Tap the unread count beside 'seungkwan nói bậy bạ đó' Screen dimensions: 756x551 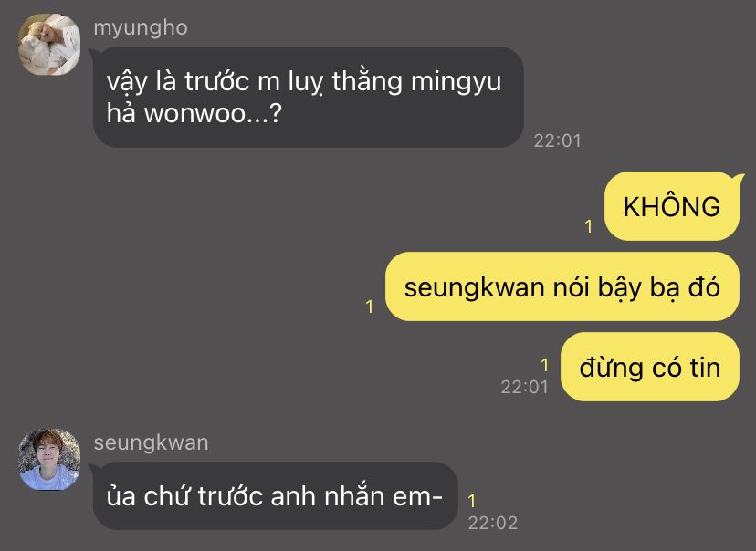click(369, 307)
